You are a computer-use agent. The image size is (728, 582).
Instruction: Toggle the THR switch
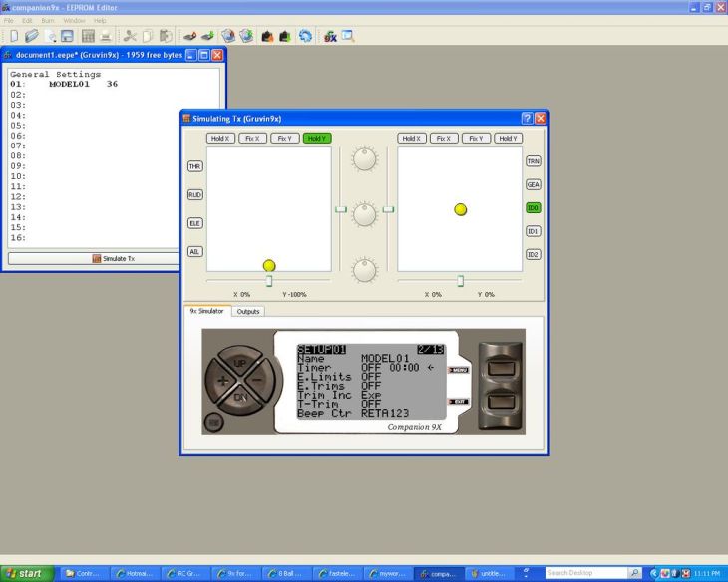pos(195,166)
